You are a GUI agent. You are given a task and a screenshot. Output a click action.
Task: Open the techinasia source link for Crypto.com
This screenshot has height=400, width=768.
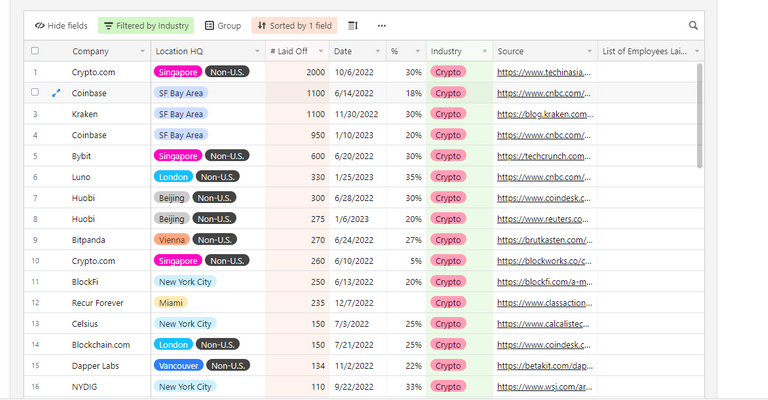[x=544, y=72]
